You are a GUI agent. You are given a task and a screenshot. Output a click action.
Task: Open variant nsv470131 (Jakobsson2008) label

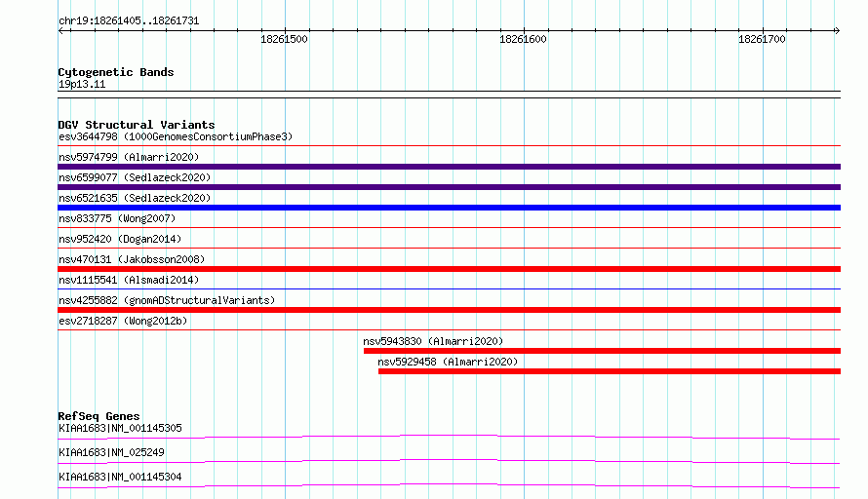132,259
